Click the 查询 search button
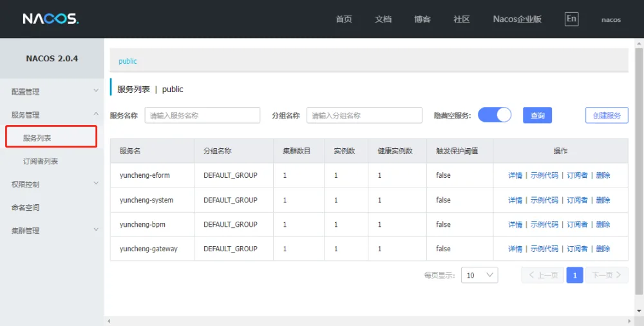Screen dimensions: 644x326 537,115
